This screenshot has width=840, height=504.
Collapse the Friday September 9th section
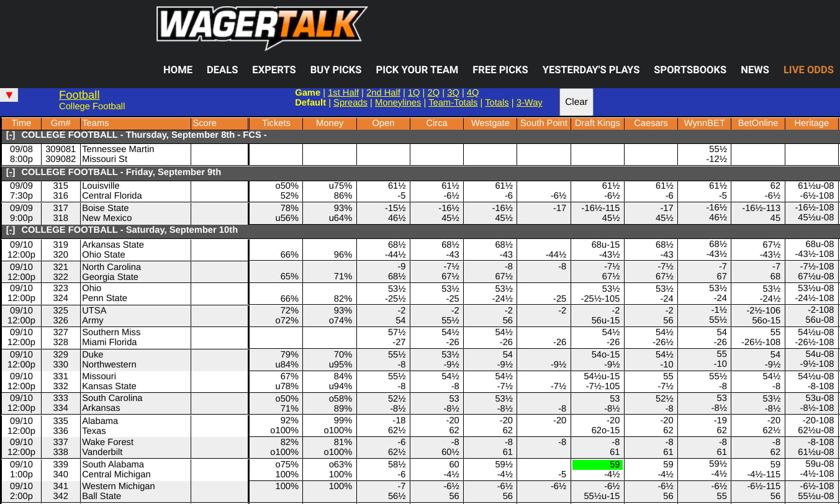click(x=11, y=172)
